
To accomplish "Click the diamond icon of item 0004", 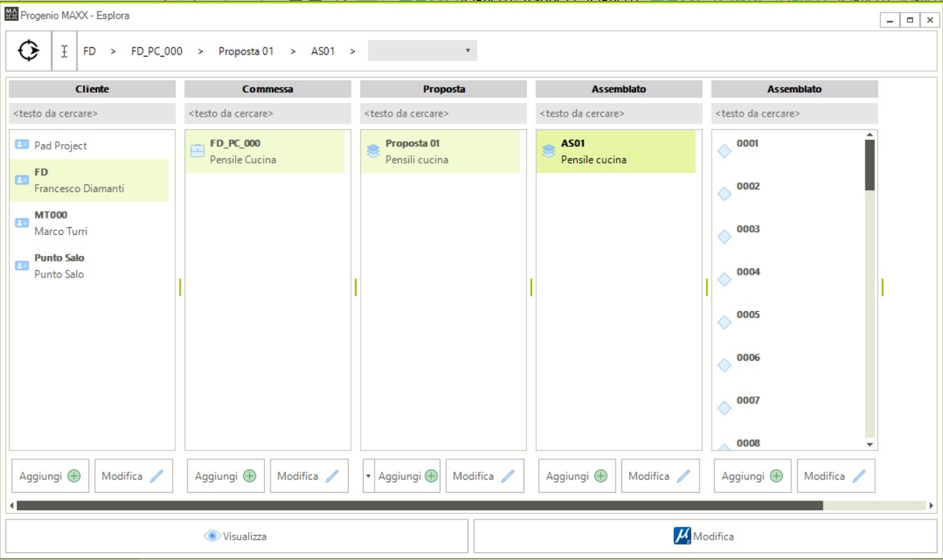I will click(x=725, y=280).
